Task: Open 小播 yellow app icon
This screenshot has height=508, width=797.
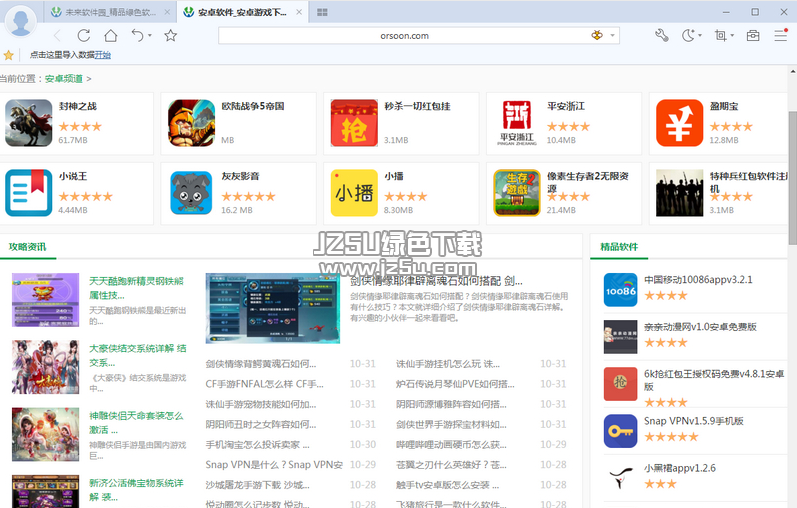Action: point(354,193)
